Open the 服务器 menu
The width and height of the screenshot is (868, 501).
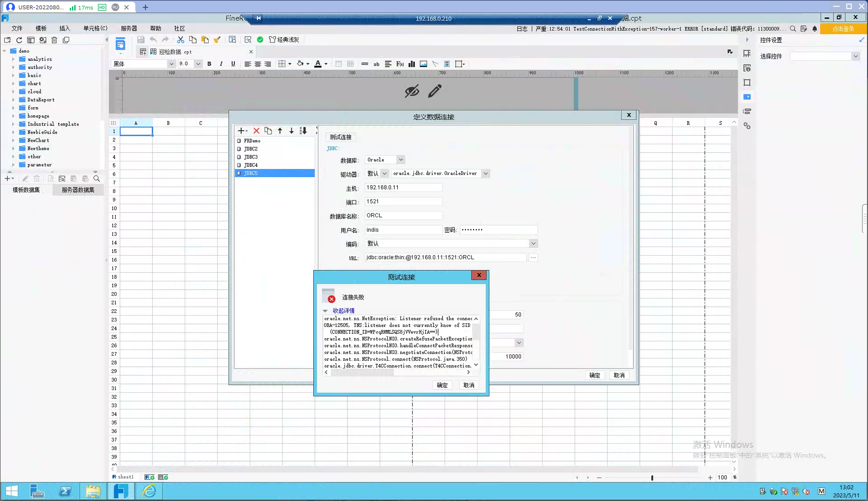coord(129,29)
